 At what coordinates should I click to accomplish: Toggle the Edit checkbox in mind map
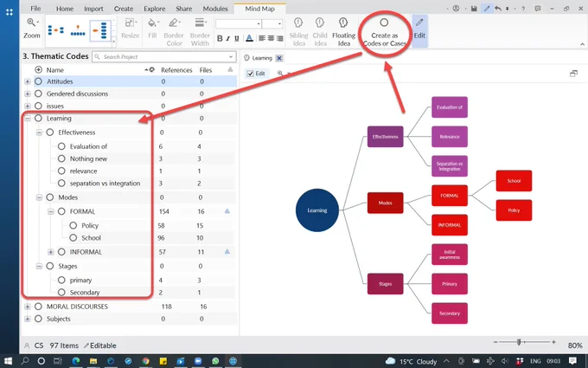coord(251,74)
